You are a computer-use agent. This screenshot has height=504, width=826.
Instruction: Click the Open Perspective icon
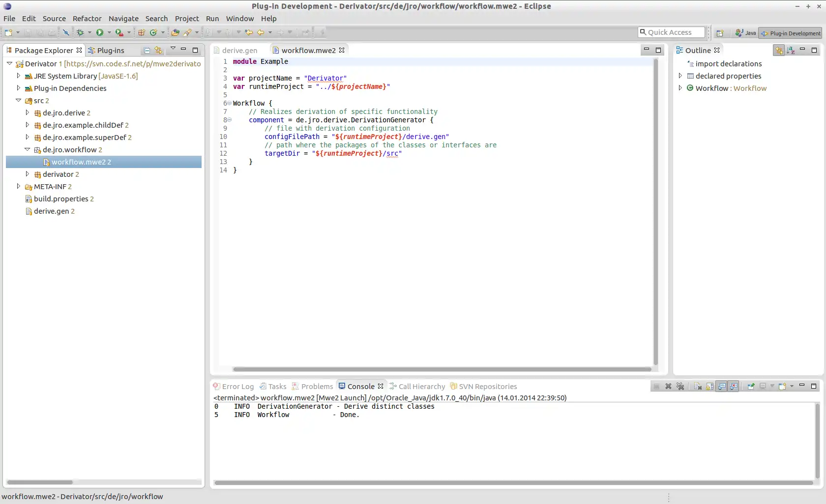tap(720, 33)
